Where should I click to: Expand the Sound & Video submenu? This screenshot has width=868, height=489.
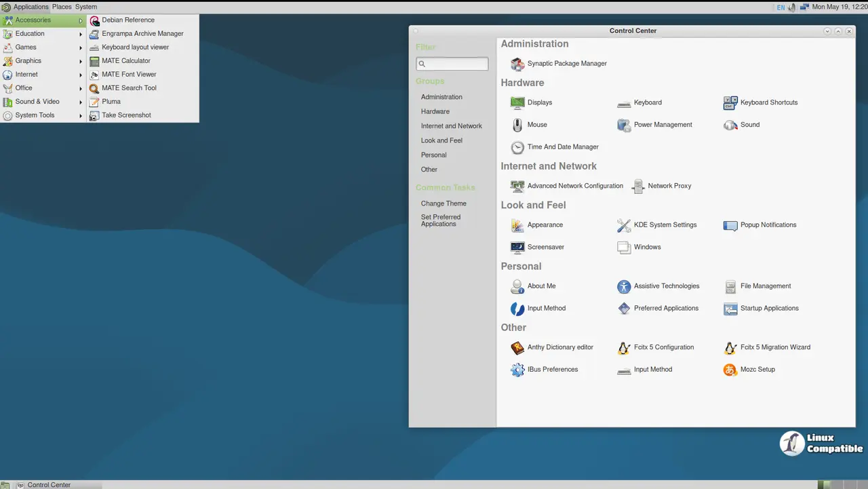pos(37,101)
